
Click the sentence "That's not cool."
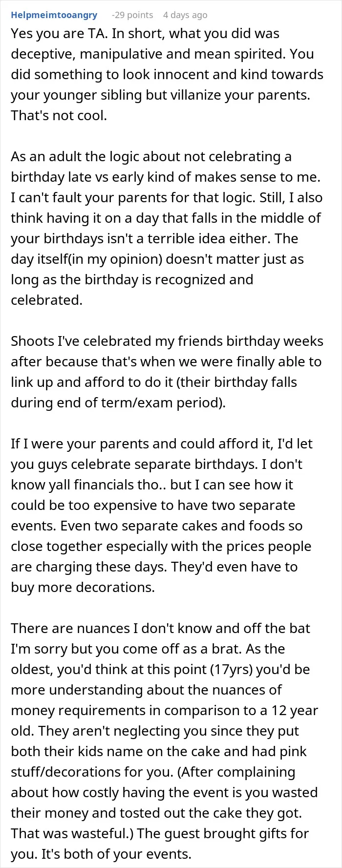(59, 116)
